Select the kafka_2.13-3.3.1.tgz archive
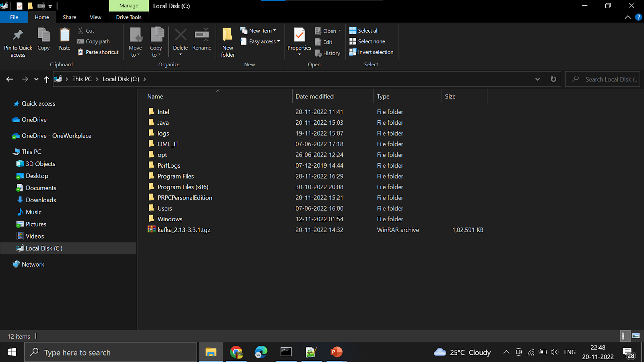This screenshot has height=362, width=644. point(184,230)
